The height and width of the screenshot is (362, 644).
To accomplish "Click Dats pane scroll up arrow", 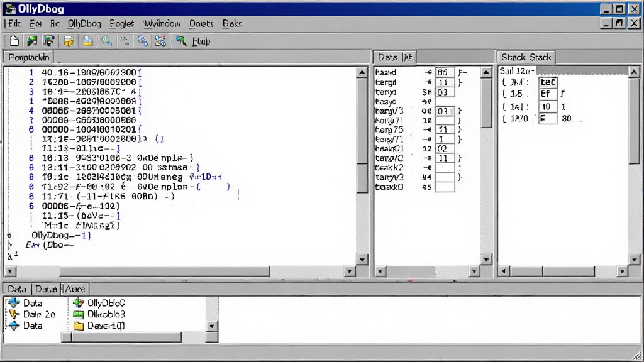I will 486,72.
